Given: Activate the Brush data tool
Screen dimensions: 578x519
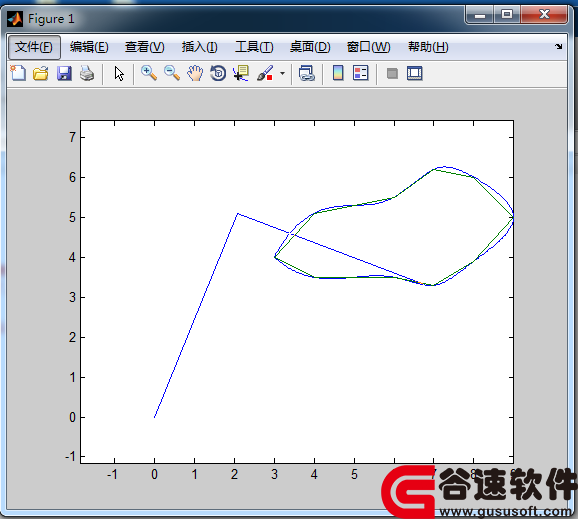Looking at the screenshot, I should [265, 73].
